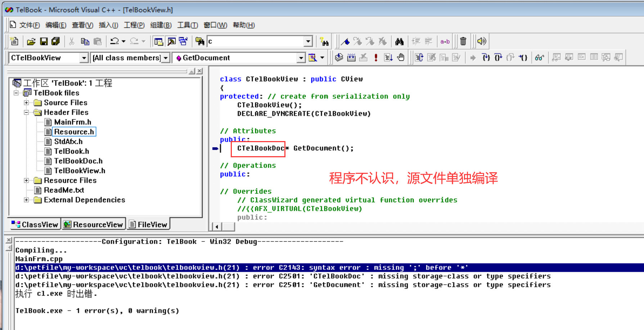Save the current file using floppy icon
Viewport: 644px width, 330px height.
click(44, 41)
